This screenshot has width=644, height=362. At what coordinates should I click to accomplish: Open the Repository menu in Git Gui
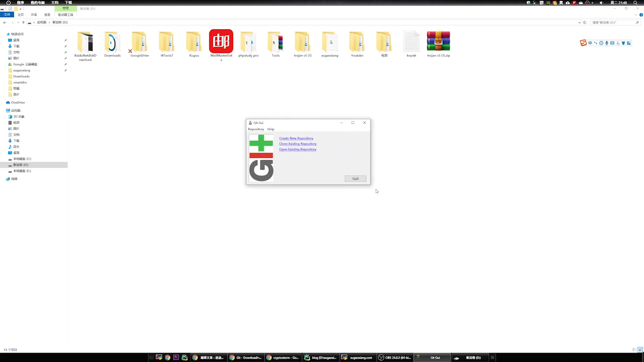point(256,129)
